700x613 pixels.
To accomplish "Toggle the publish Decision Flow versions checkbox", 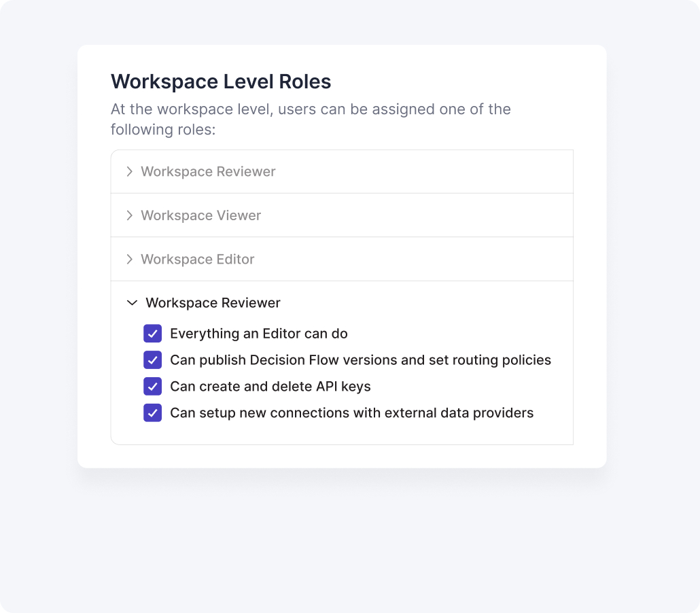I will pos(152,360).
